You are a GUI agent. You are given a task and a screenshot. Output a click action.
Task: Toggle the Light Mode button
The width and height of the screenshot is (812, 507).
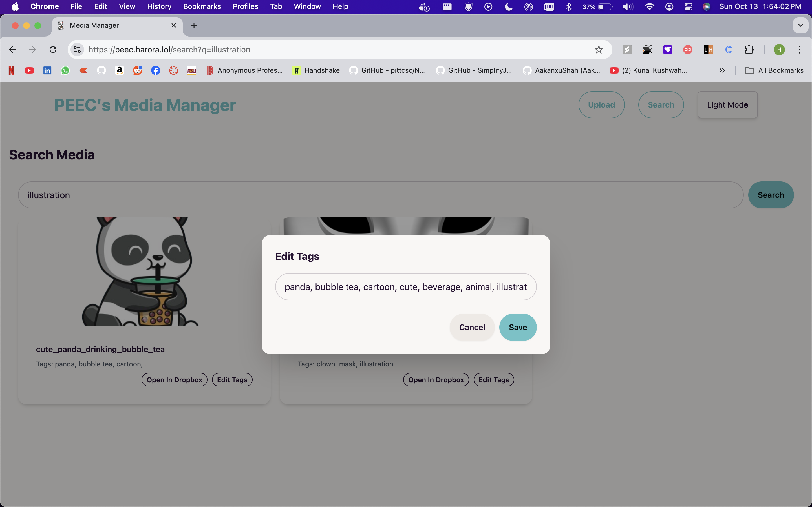(727, 104)
